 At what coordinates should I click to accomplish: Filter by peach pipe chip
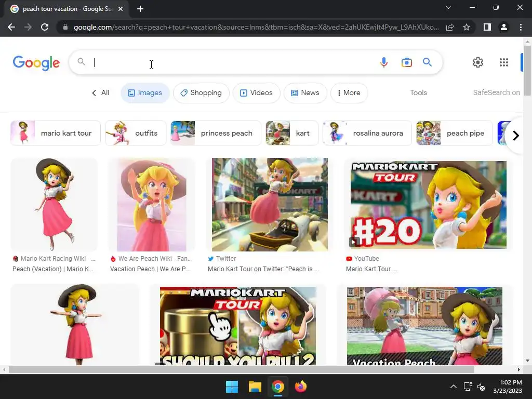pos(454,133)
